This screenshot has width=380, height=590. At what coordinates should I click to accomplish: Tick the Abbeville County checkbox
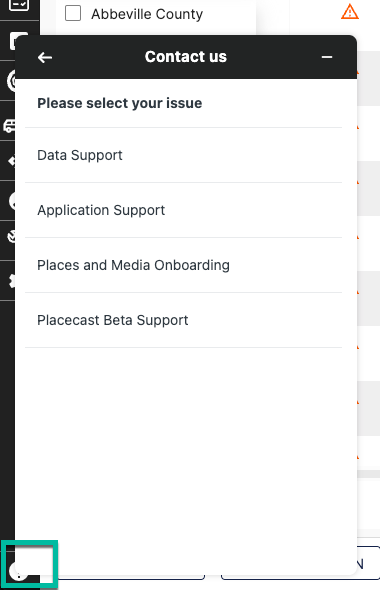tap(73, 13)
